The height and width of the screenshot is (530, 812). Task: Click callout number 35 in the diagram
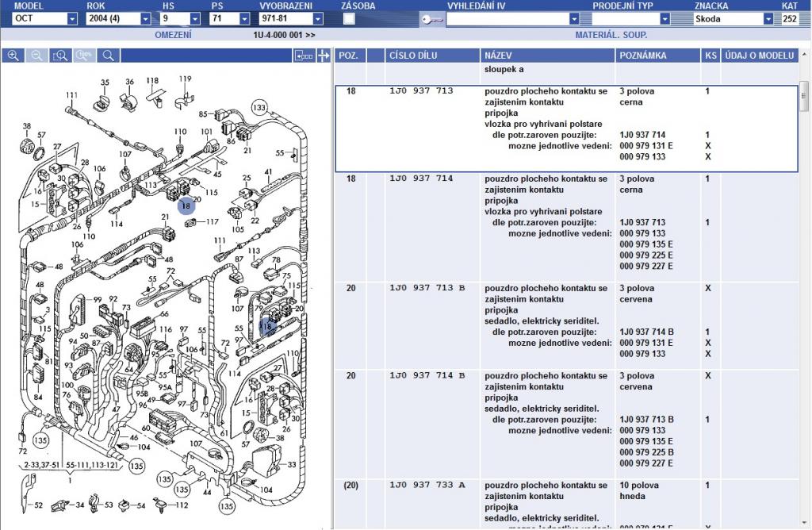(105, 82)
